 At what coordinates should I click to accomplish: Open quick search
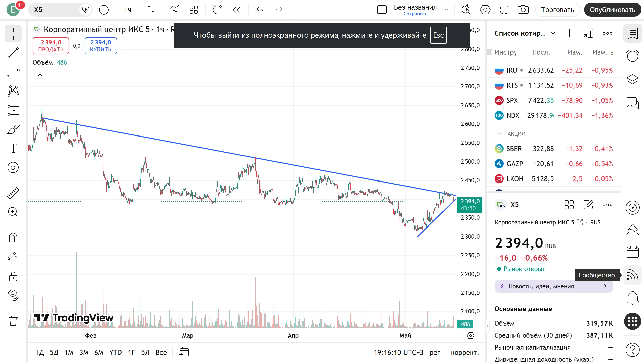click(x=466, y=10)
